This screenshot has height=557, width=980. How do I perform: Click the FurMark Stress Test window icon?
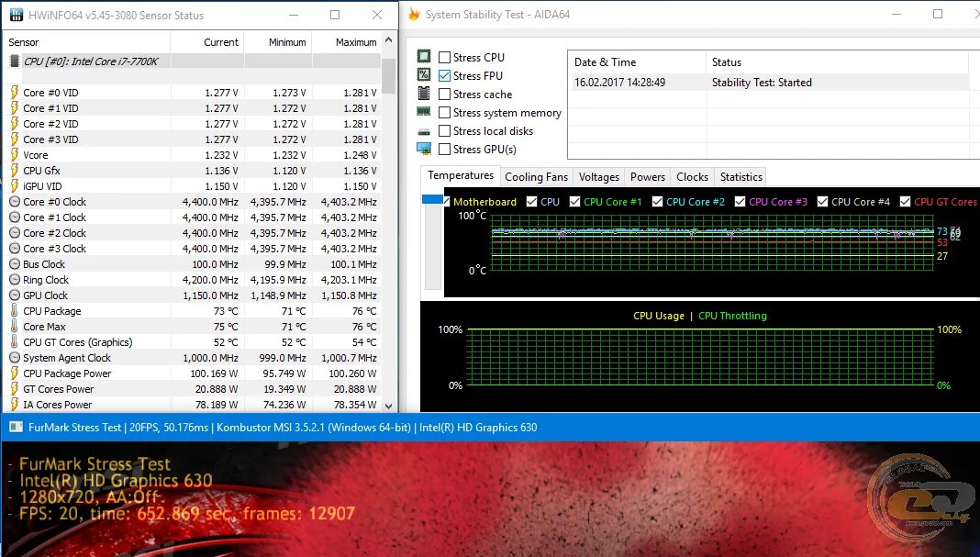tap(17, 427)
